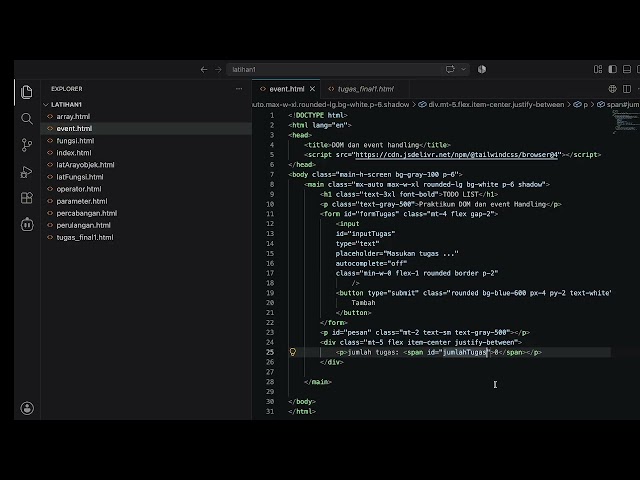Screen dimensions: 640x480
Task: Open the Explorer view in activity bar
Action: pos(27,92)
